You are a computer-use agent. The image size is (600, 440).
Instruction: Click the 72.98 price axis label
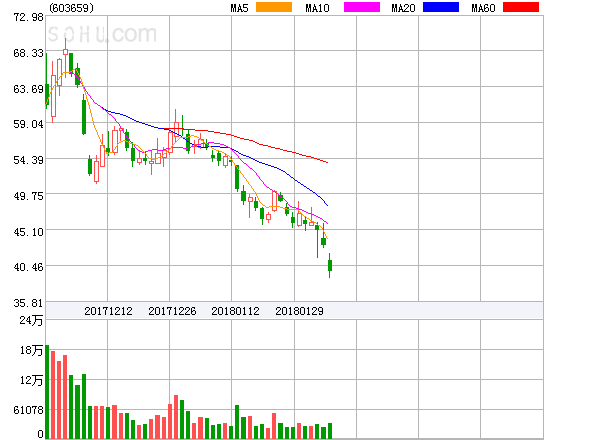click(x=29, y=17)
